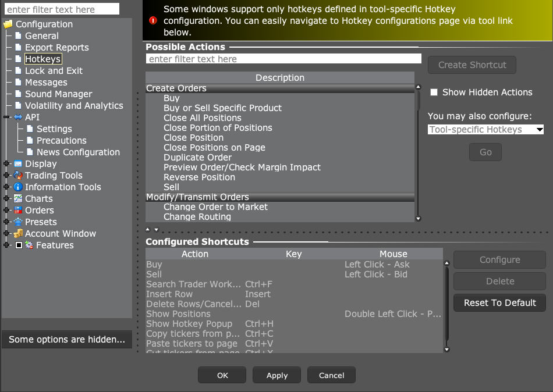Image resolution: width=553 pixels, height=392 pixels.
Task: Click the red warning icon in banner
Action: [153, 20]
